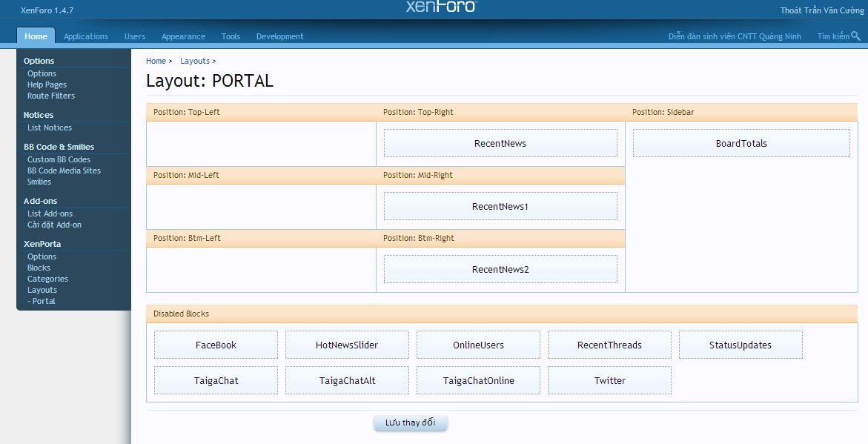Click the xenForo logo
This screenshot has height=444, width=868.
(442, 7)
